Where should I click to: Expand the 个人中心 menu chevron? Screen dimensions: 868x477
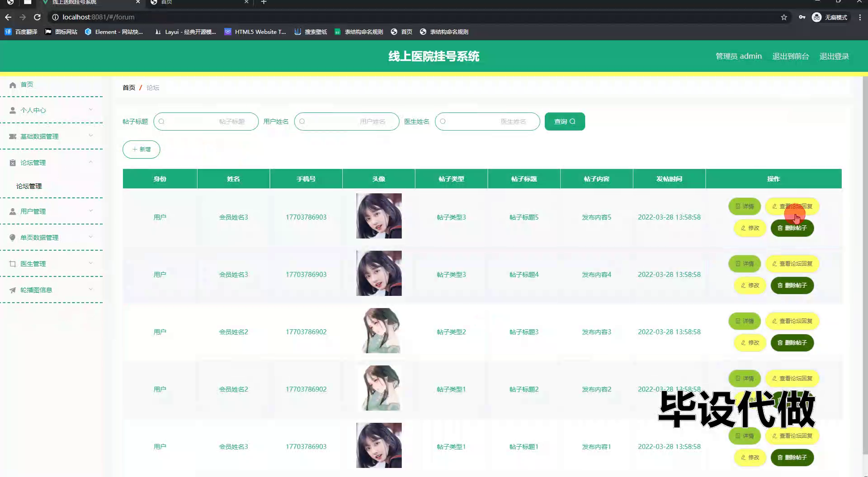pyautogui.click(x=90, y=109)
